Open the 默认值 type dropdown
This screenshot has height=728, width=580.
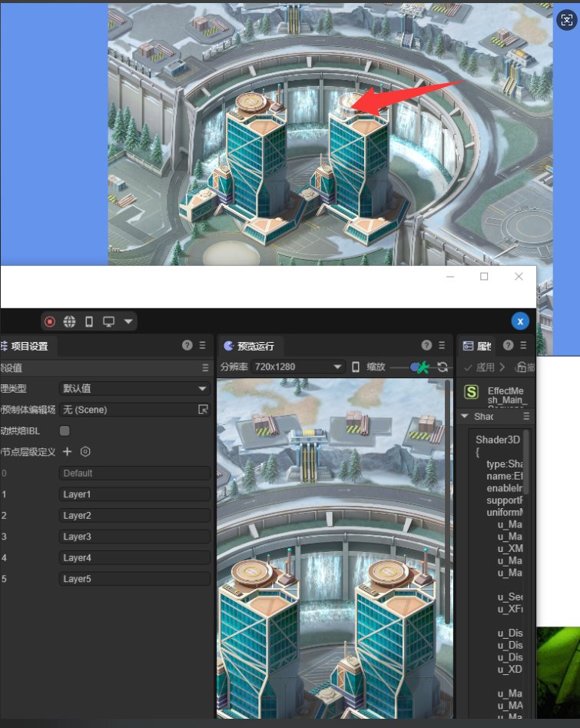(134, 389)
